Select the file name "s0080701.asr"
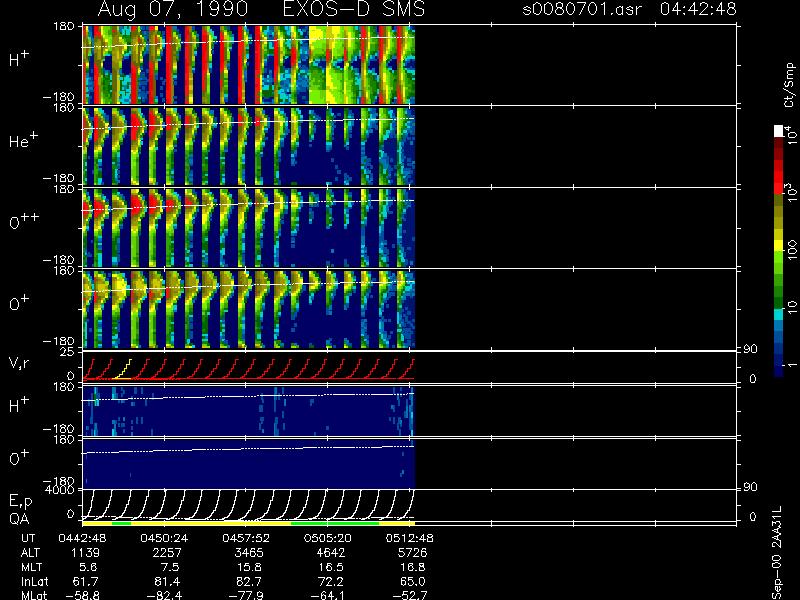The height and width of the screenshot is (600, 800). point(582,9)
